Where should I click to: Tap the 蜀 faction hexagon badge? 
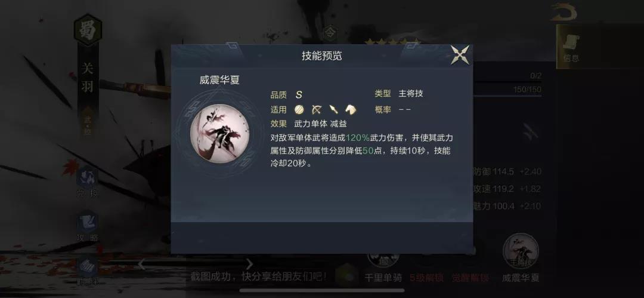point(88,30)
